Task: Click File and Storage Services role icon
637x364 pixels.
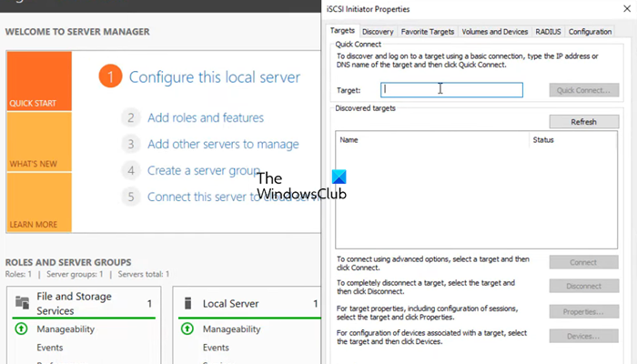Action: pyautogui.click(x=23, y=303)
